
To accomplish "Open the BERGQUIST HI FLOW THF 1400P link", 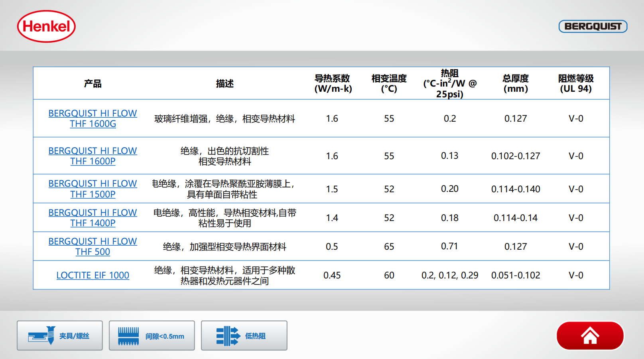I will [93, 218].
